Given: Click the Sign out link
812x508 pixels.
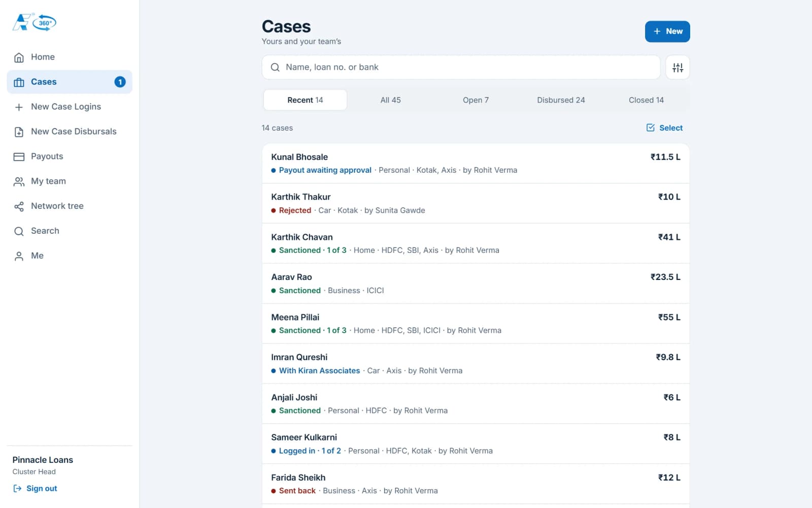Looking at the screenshot, I should tap(35, 488).
